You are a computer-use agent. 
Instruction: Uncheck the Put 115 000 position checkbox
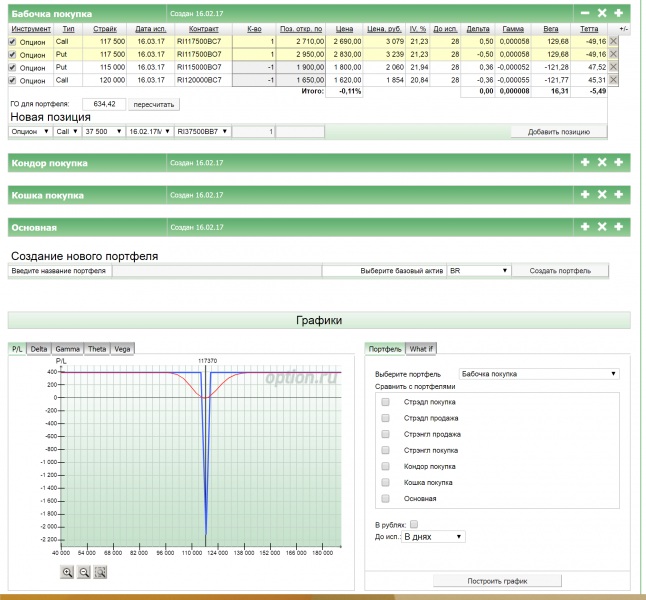pyautogui.click(x=13, y=67)
